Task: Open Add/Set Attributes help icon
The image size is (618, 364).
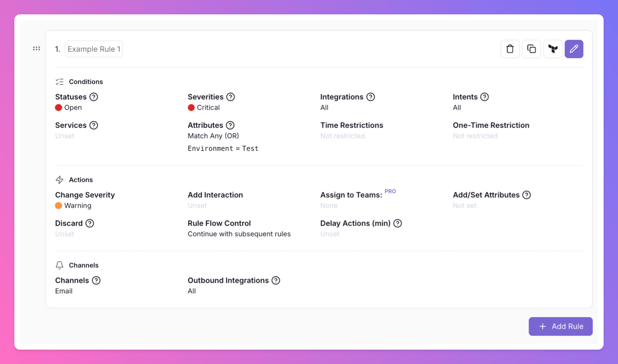Action: point(526,195)
